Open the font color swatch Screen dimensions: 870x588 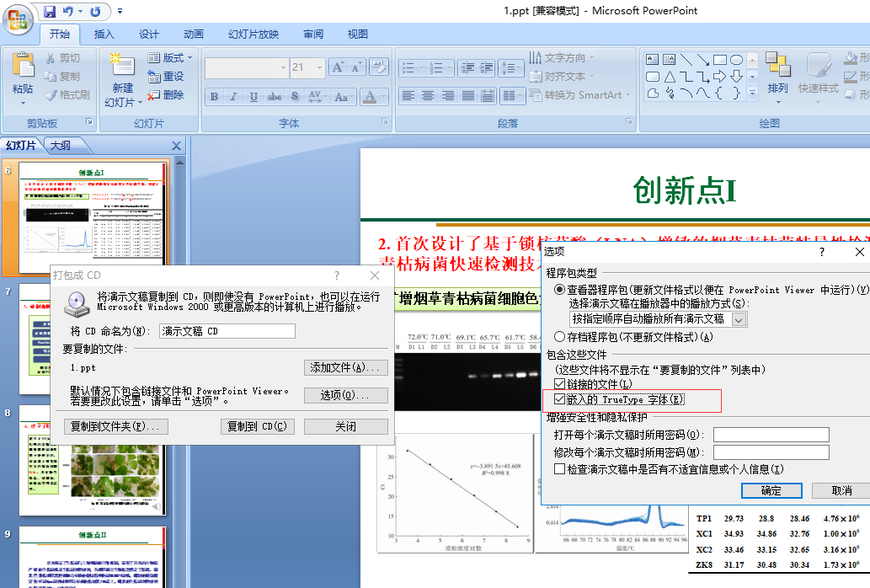tap(371, 97)
